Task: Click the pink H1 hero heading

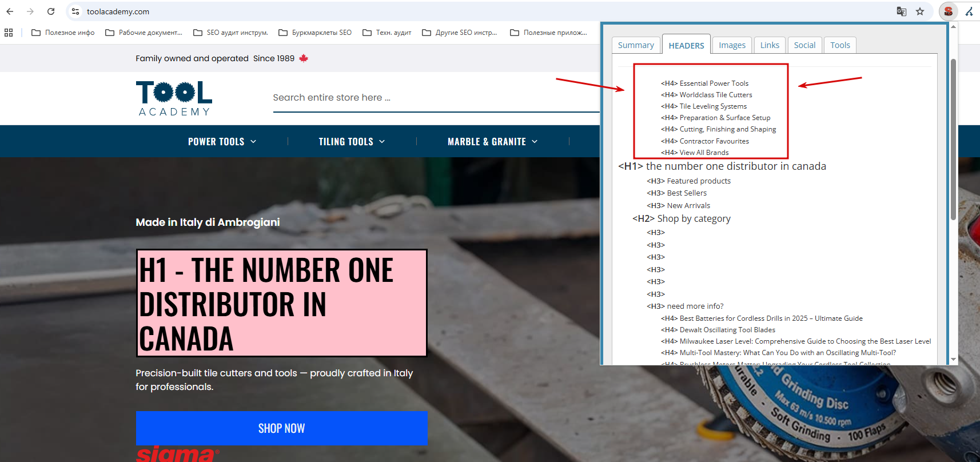Action: [x=281, y=303]
